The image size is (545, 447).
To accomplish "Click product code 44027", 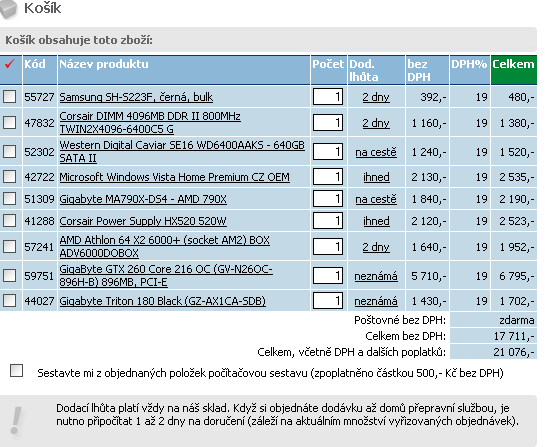I will [39, 301].
